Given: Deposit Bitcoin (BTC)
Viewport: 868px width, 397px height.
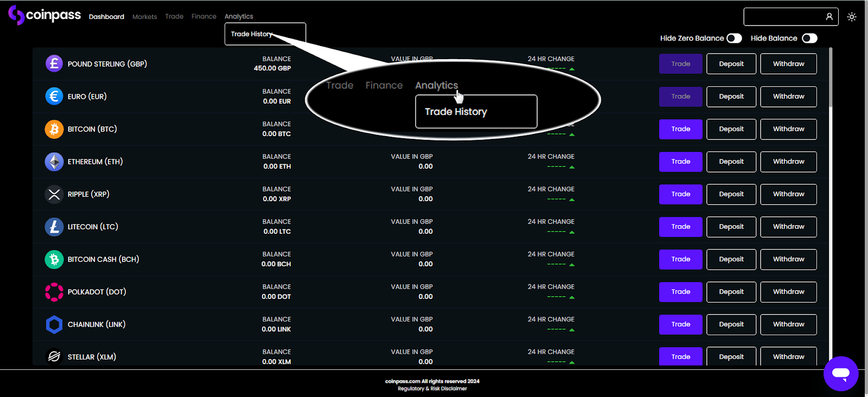Looking at the screenshot, I should (x=731, y=129).
